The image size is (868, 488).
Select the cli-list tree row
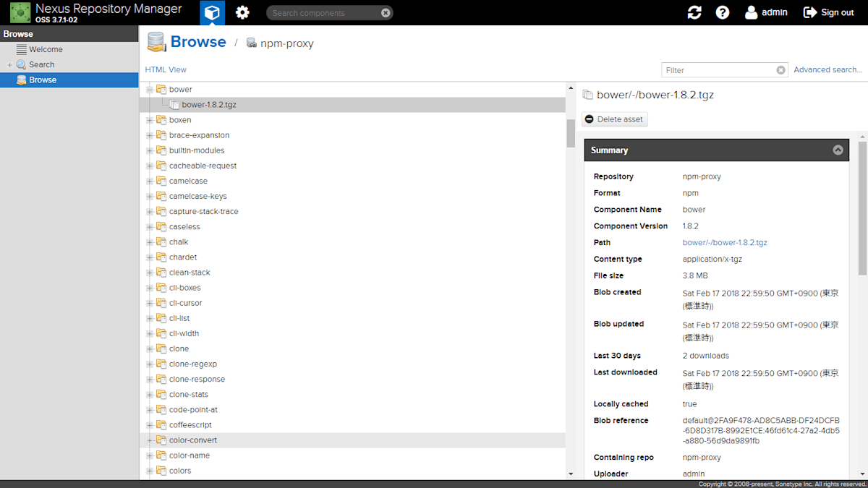pyautogui.click(x=352, y=318)
